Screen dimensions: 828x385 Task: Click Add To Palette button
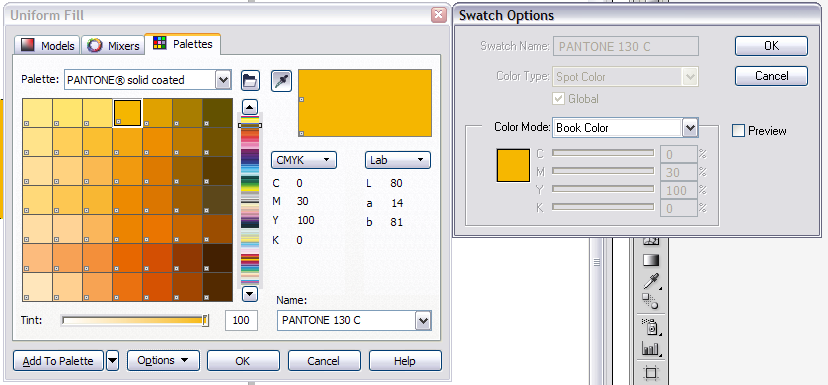click(x=58, y=361)
